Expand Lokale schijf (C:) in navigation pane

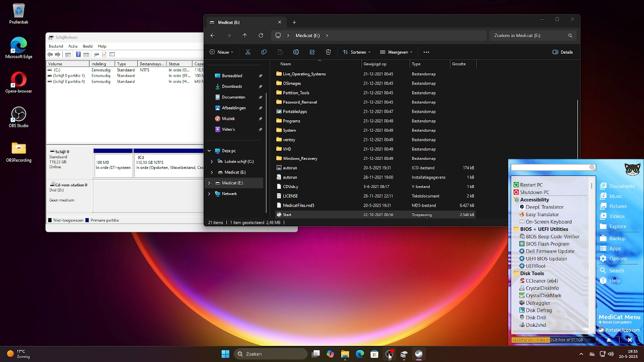click(x=212, y=161)
